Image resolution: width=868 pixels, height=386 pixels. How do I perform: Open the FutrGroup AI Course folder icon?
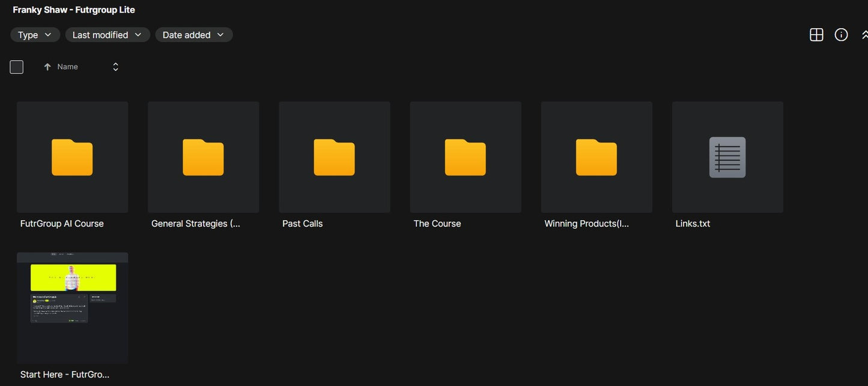(x=72, y=158)
